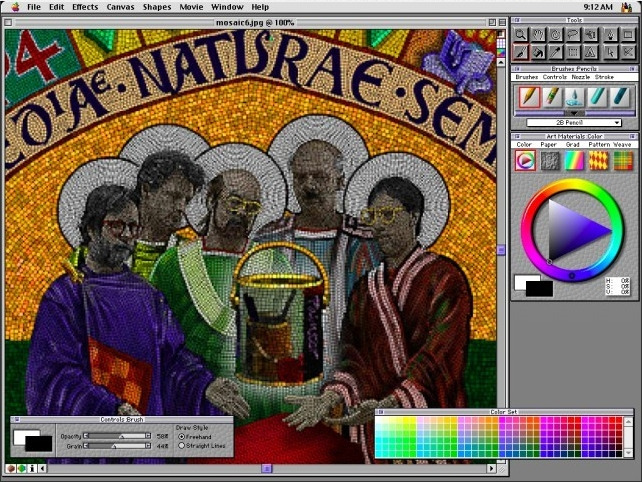Open the 2B Pencil variant dropdown

coord(574,122)
